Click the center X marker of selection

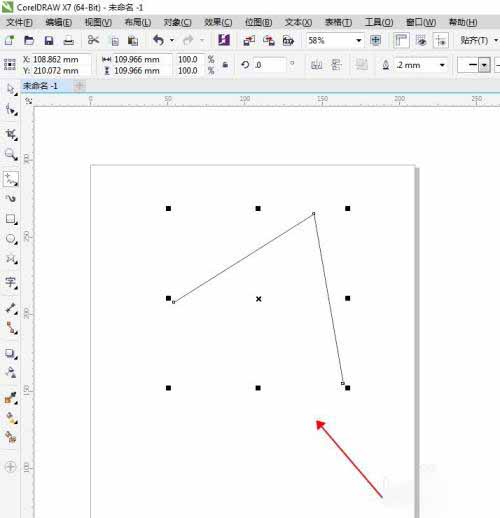(258, 299)
